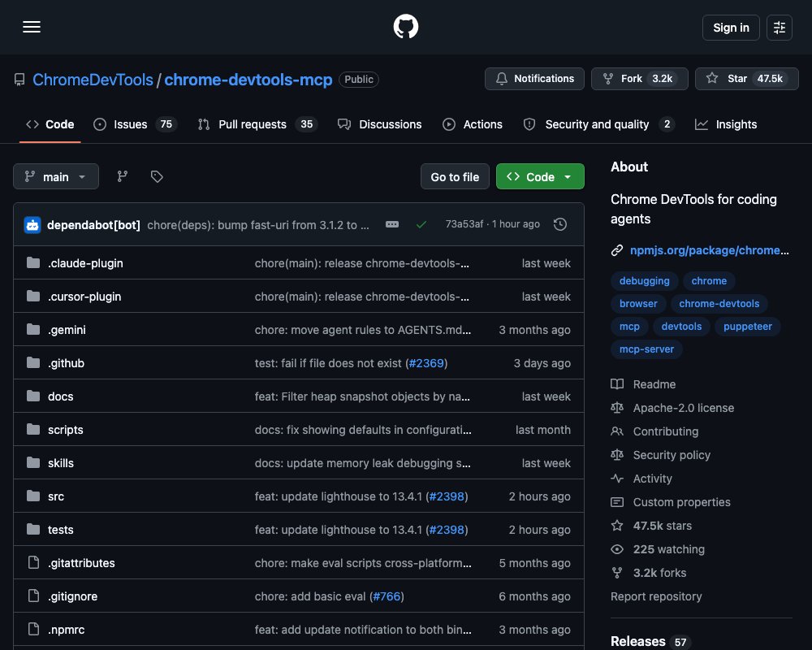Open pull request #2369 link
Image resolution: width=812 pixels, height=650 pixels.
tap(427, 363)
